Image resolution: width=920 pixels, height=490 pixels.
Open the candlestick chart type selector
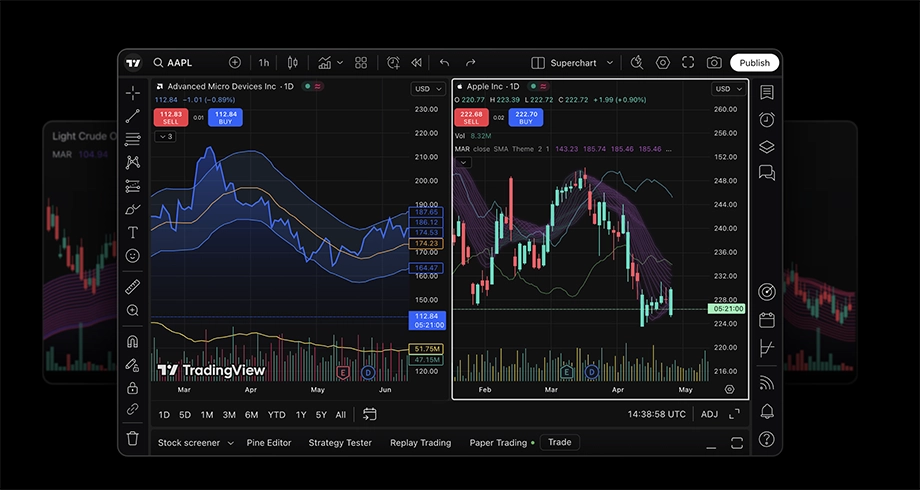click(293, 63)
